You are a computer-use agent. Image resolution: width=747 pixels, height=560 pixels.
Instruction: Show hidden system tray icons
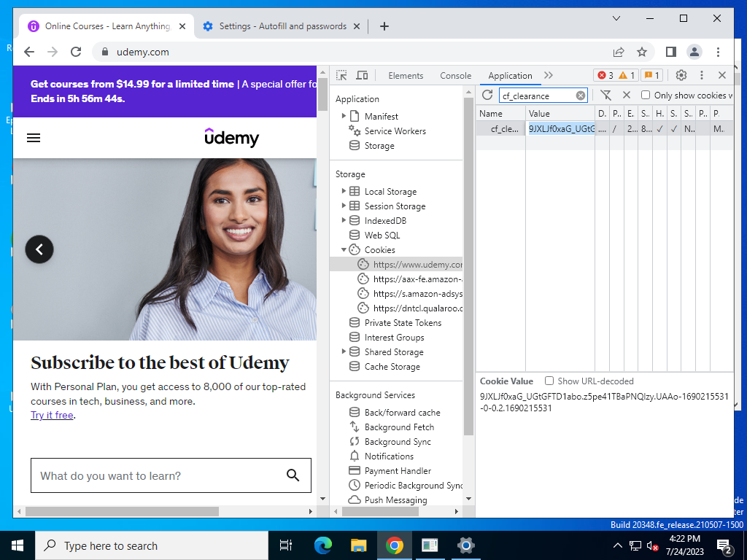coord(617,545)
